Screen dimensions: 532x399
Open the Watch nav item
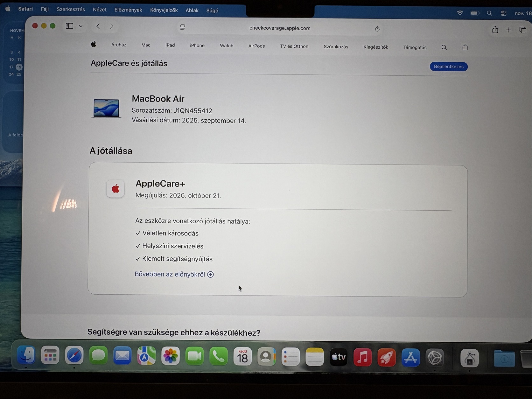pyautogui.click(x=227, y=46)
